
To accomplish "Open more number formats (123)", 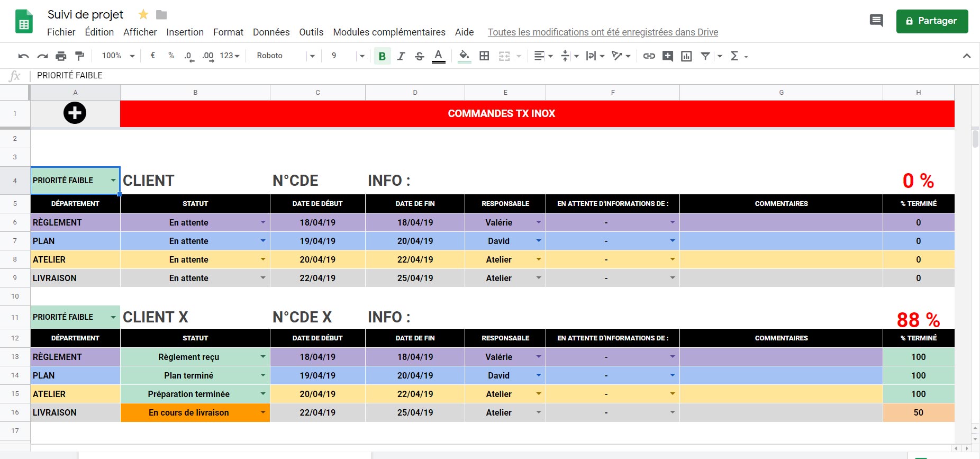I will [230, 56].
